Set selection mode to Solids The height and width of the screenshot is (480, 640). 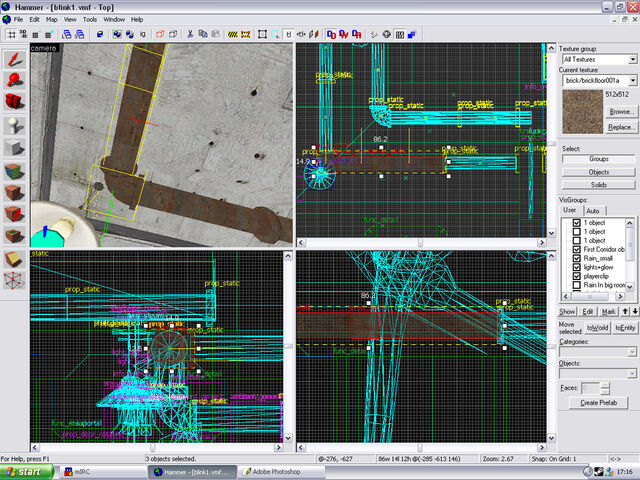tap(599, 185)
